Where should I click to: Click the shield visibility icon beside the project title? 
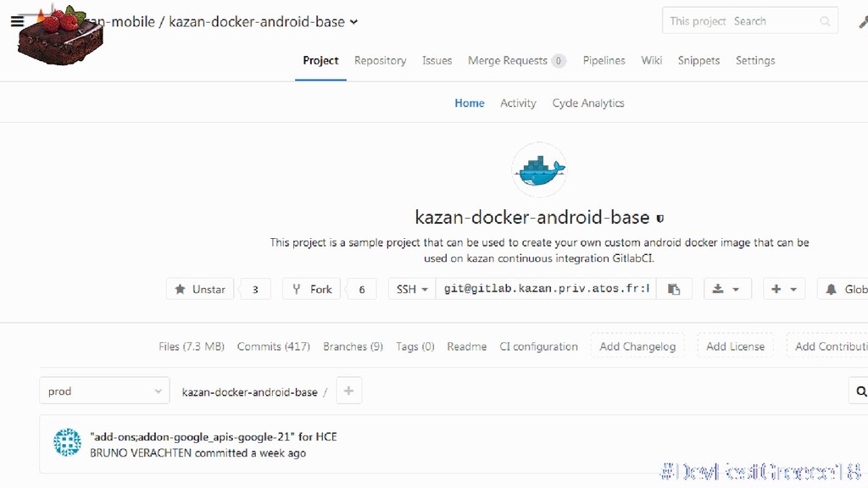(x=659, y=219)
